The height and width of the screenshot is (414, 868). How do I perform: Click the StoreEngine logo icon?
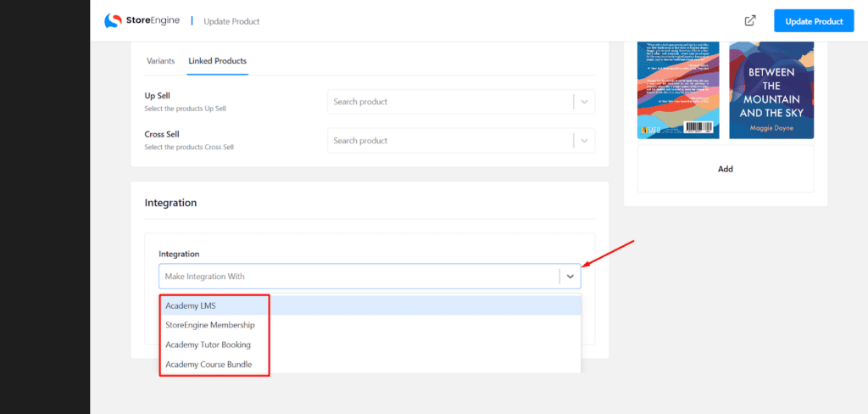113,20
